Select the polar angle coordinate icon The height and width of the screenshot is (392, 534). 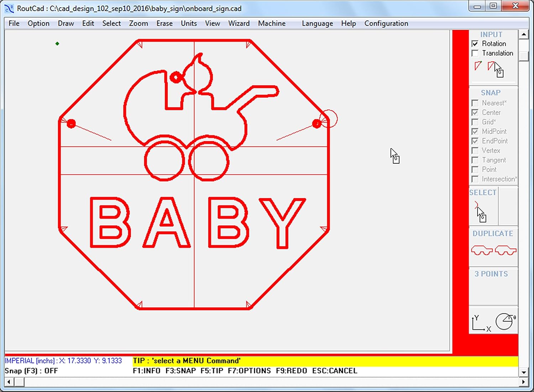click(506, 322)
